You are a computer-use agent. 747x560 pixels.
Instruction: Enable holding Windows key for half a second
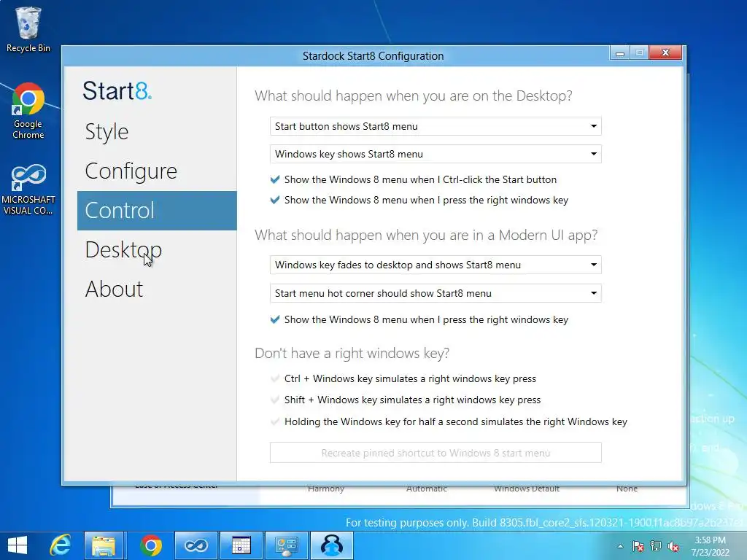[x=275, y=421]
